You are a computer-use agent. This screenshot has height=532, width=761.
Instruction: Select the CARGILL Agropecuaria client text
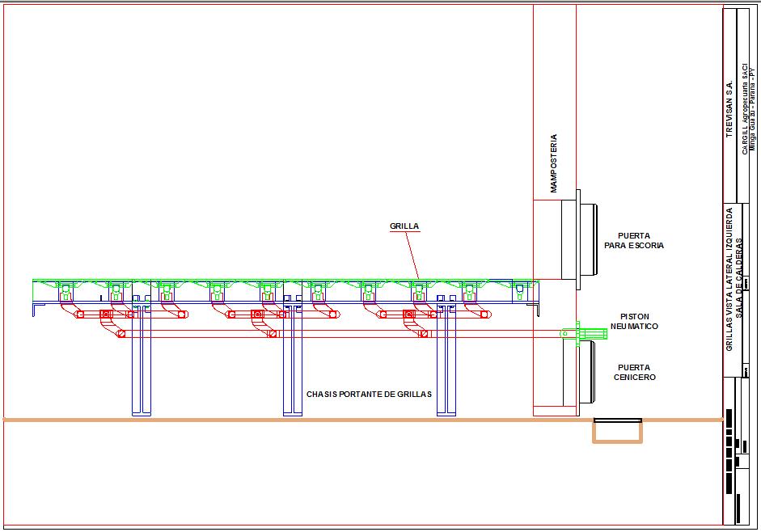click(x=745, y=109)
